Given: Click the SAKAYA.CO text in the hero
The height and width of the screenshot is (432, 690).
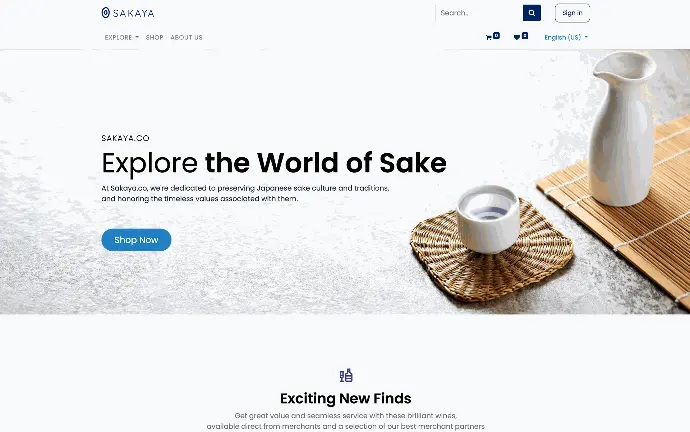Looking at the screenshot, I should coord(125,138).
